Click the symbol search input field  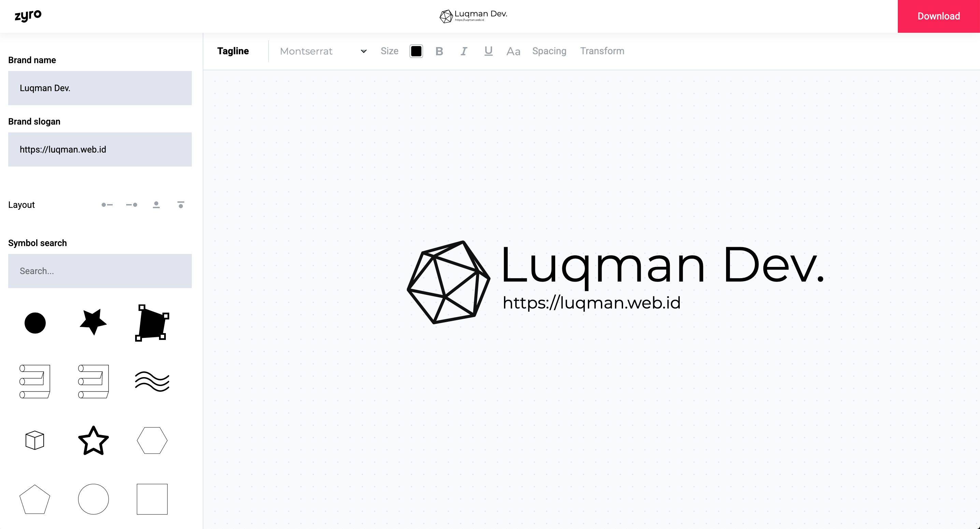100,271
